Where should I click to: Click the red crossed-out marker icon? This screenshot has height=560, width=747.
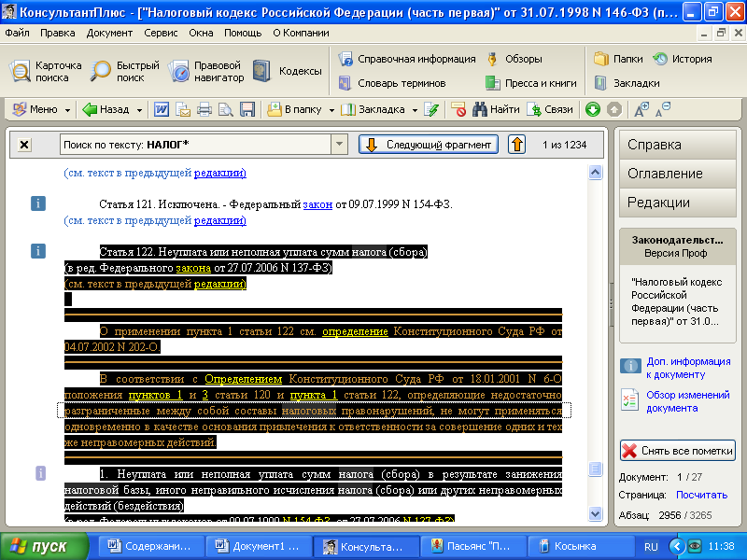(x=458, y=109)
